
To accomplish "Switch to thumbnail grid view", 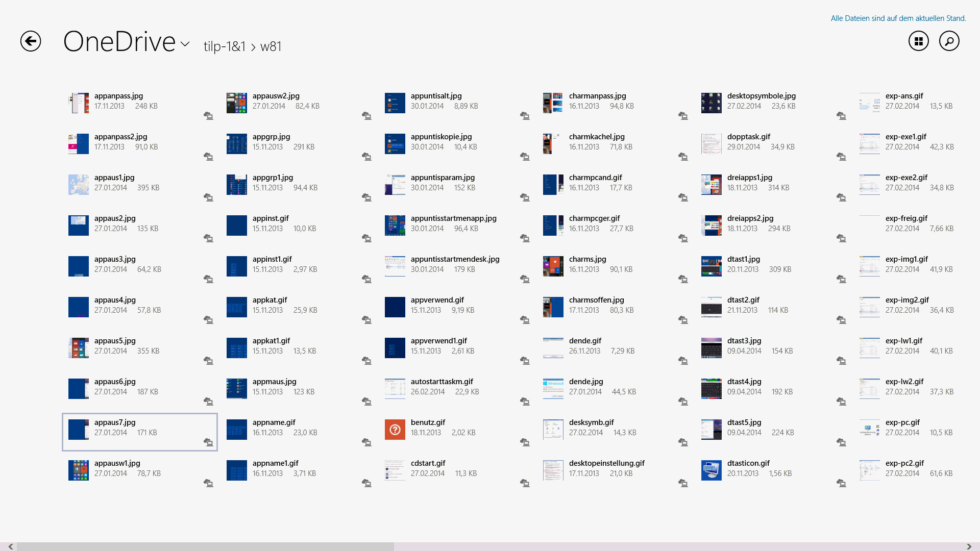I will (x=918, y=41).
